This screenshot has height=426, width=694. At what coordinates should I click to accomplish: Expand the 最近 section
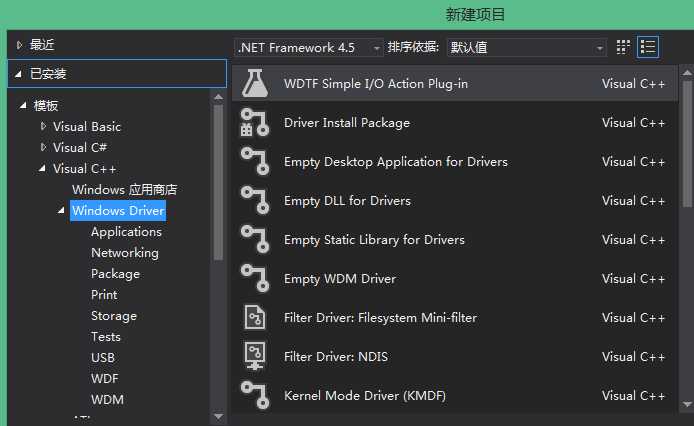tap(19, 45)
